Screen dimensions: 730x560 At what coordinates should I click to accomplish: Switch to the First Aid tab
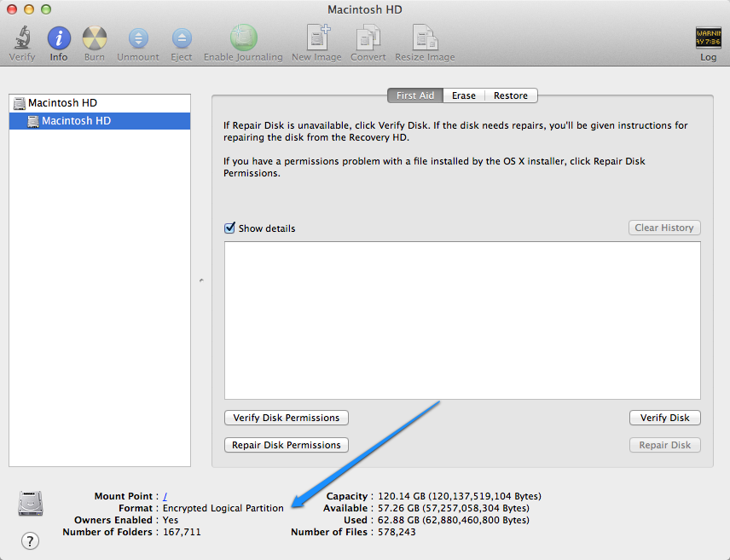pos(415,95)
